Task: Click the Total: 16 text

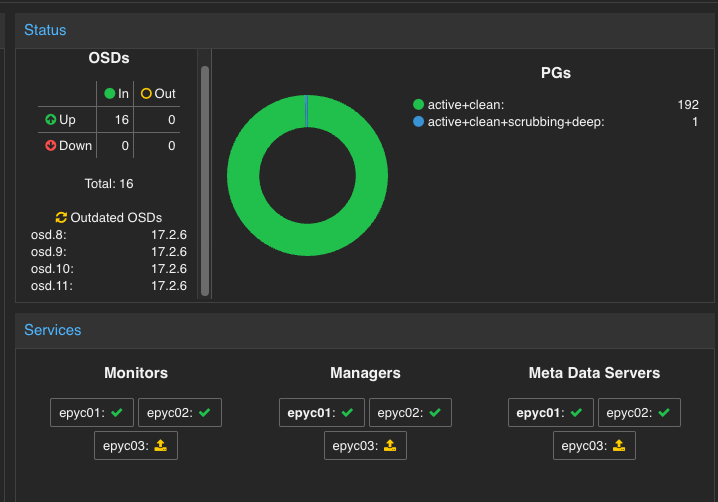Action: [x=109, y=184]
